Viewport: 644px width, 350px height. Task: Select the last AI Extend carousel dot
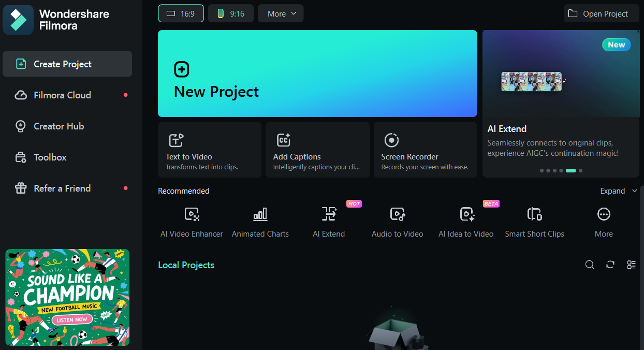581,170
